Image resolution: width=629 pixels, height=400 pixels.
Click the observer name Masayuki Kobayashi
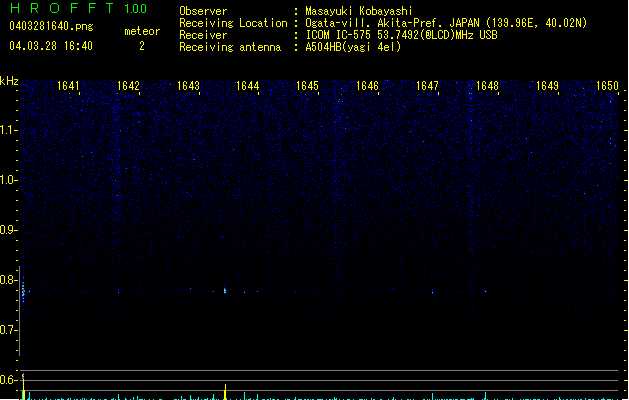[x=359, y=11]
